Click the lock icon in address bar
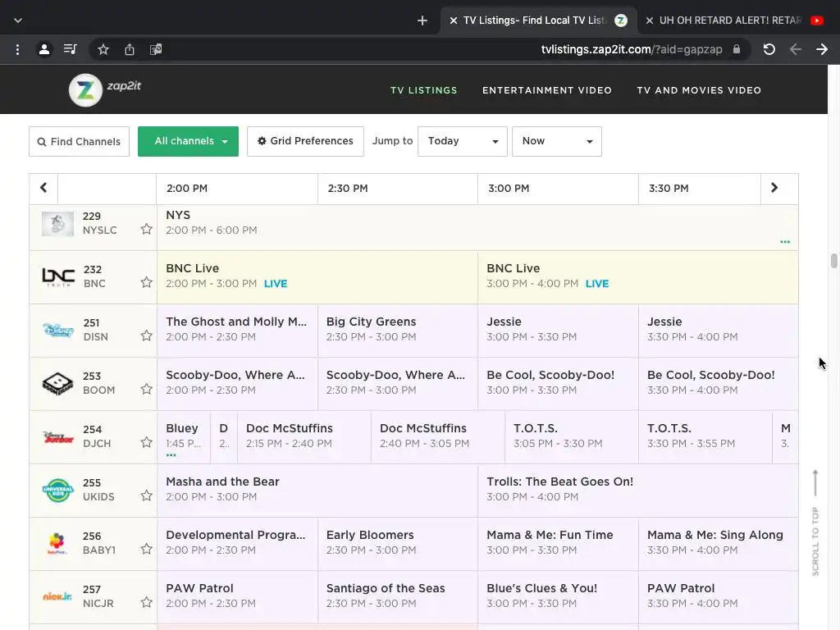The width and height of the screenshot is (840, 630). [737, 49]
